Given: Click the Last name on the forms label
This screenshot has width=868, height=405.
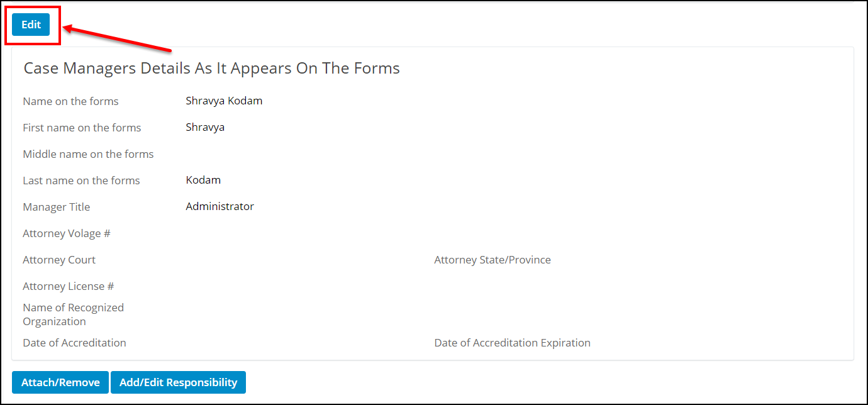Looking at the screenshot, I should [x=81, y=180].
